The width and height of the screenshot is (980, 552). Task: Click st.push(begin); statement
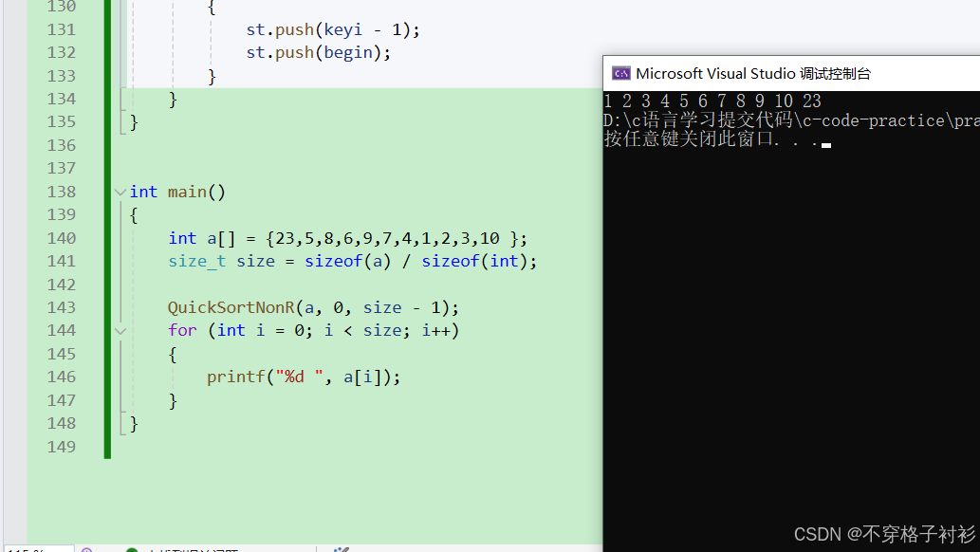coord(318,52)
